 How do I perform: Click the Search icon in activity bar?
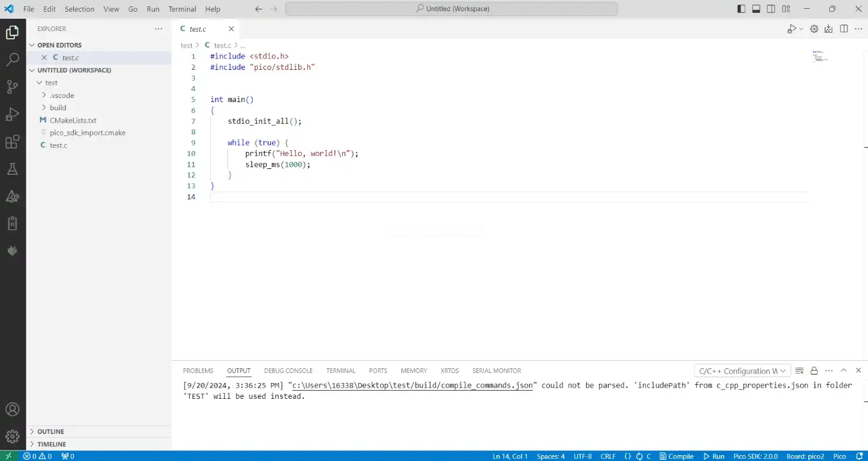point(12,60)
